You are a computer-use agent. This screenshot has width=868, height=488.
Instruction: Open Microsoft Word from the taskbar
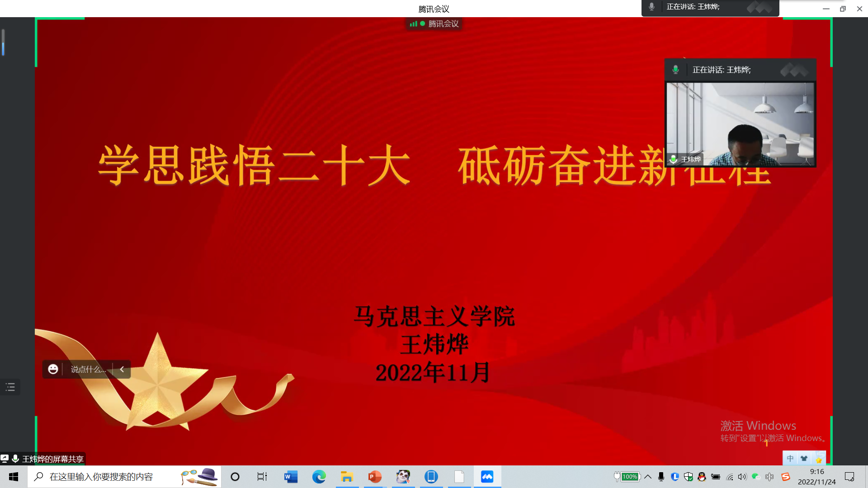tap(291, 477)
